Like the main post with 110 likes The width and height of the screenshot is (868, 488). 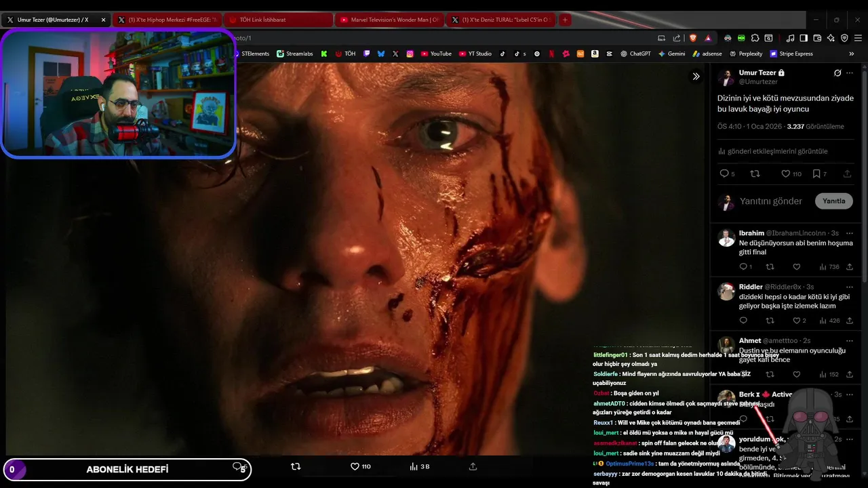(x=791, y=174)
